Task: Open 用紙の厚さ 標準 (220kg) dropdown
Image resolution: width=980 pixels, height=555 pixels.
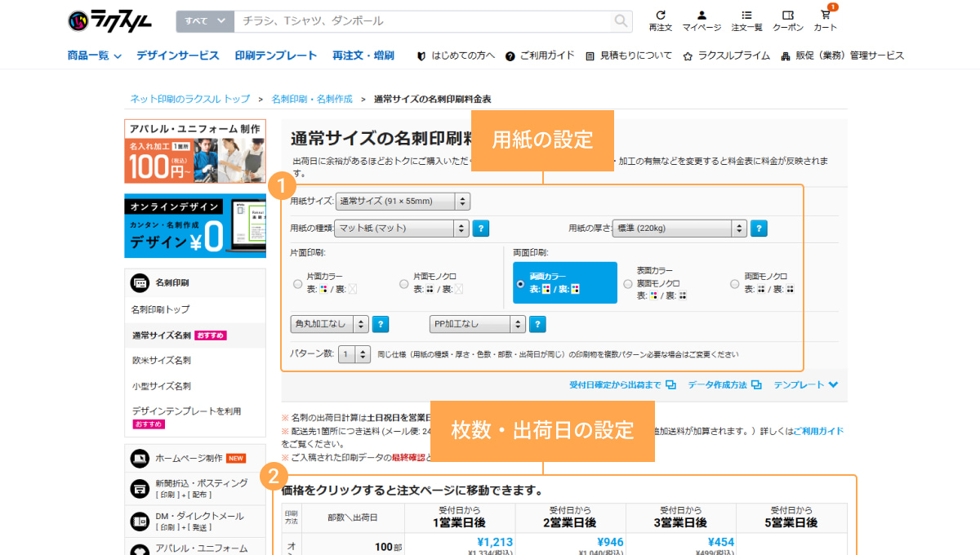Action: tap(679, 229)
